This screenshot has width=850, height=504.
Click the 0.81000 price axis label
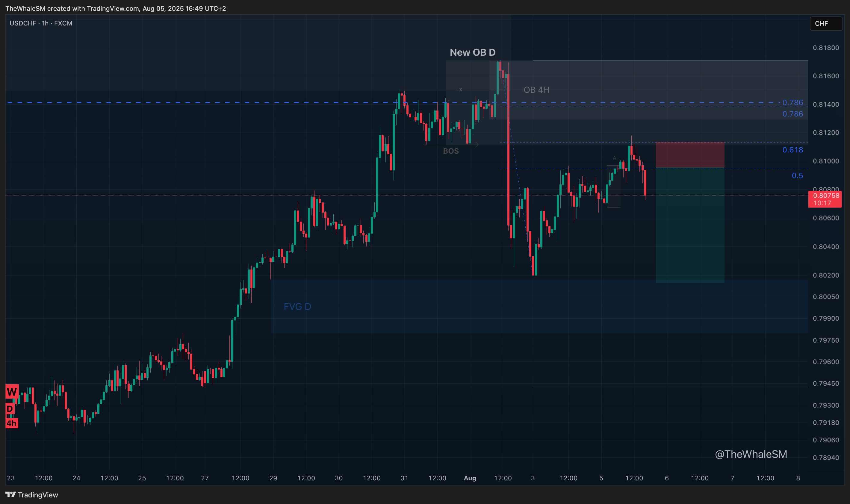(x=825, y=161)
